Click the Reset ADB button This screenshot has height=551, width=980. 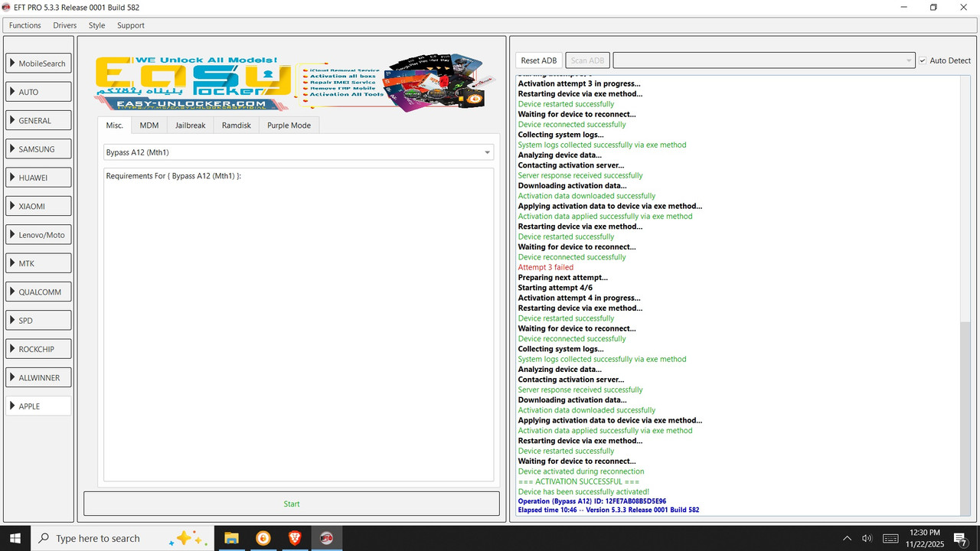click(539, 60)
